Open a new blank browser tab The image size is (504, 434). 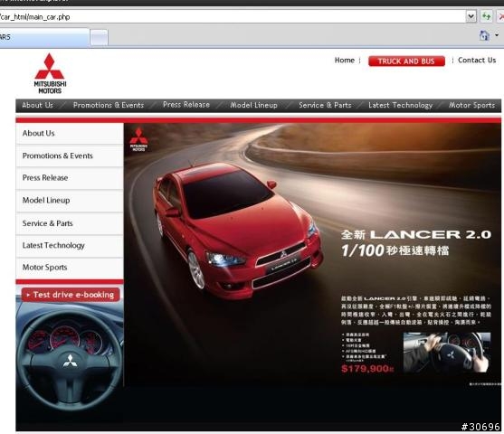[99, 38]
